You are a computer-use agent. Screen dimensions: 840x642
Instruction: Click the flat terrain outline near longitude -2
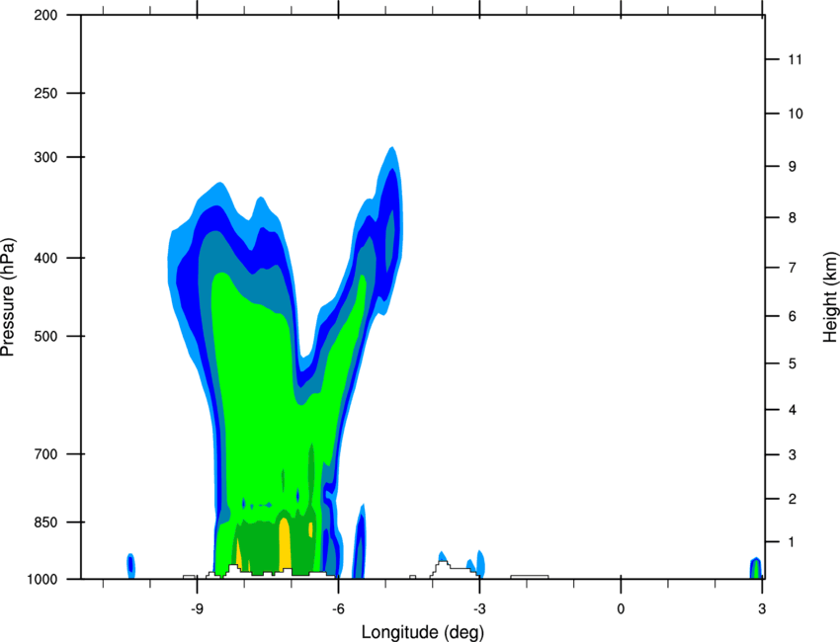click(x=530, y=577)
